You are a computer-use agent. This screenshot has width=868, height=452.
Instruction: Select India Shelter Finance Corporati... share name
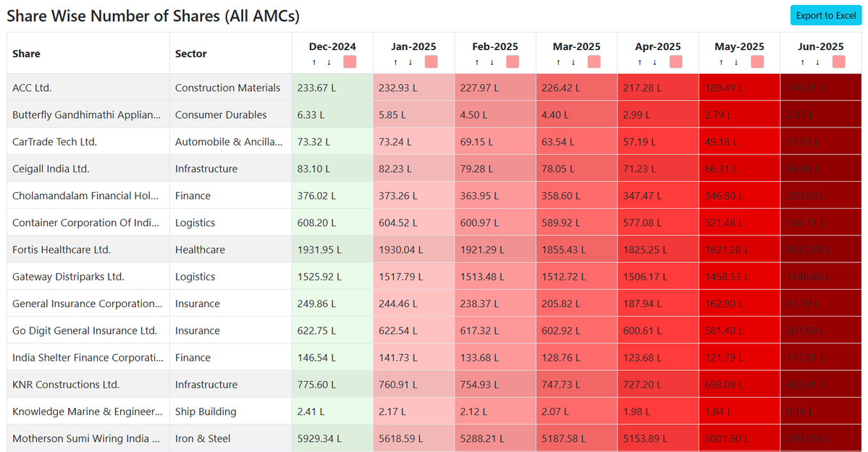pos(88,358)
